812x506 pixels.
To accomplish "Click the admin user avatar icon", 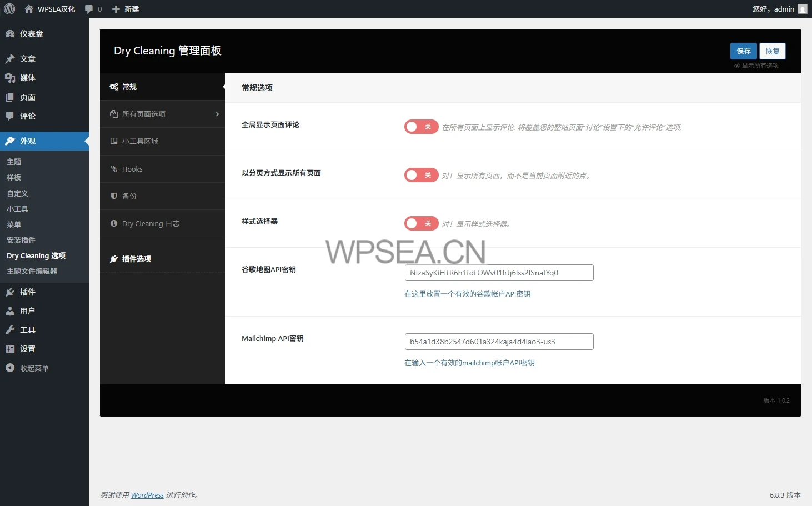I will 802,9.
